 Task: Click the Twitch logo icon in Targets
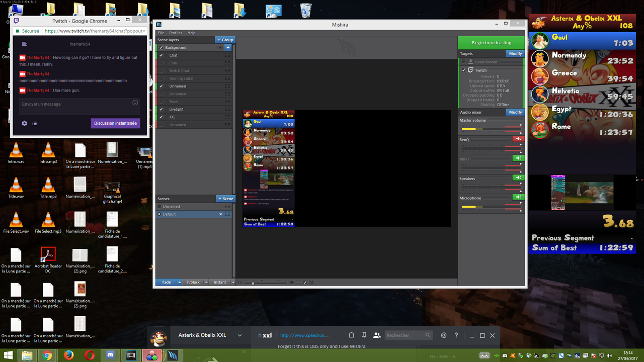(x=471, y=70)
